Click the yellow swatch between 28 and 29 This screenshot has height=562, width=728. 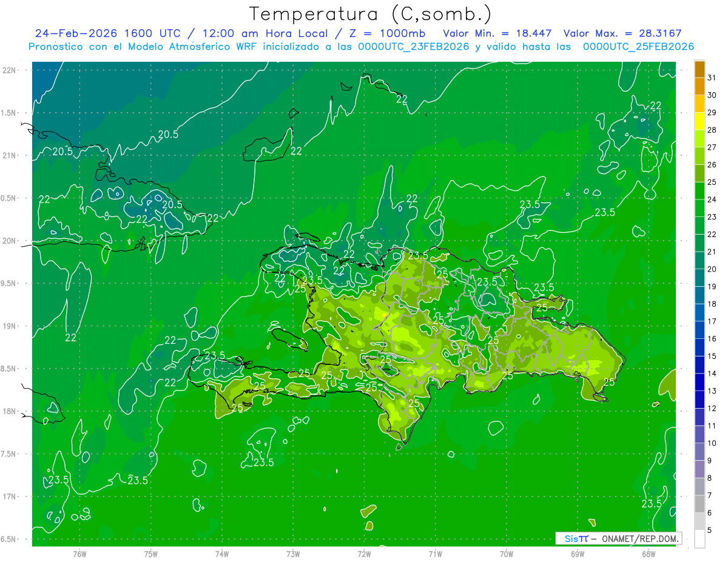click(699, 121)
